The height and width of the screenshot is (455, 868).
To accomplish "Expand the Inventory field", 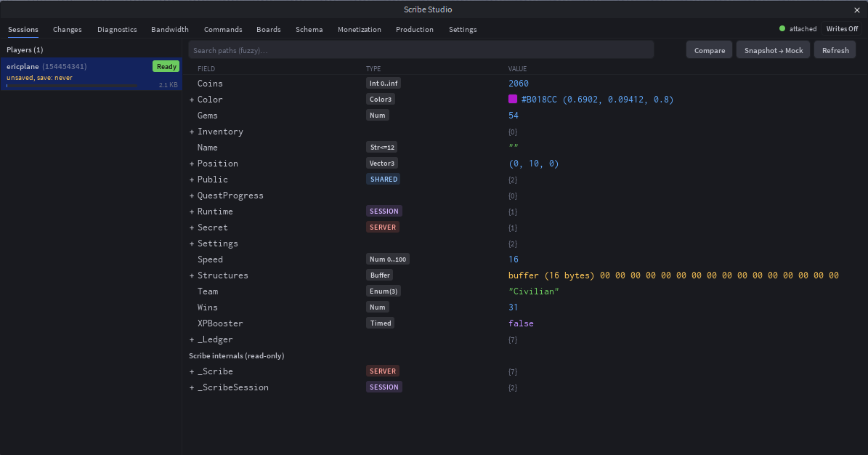I will pos(192,132).
